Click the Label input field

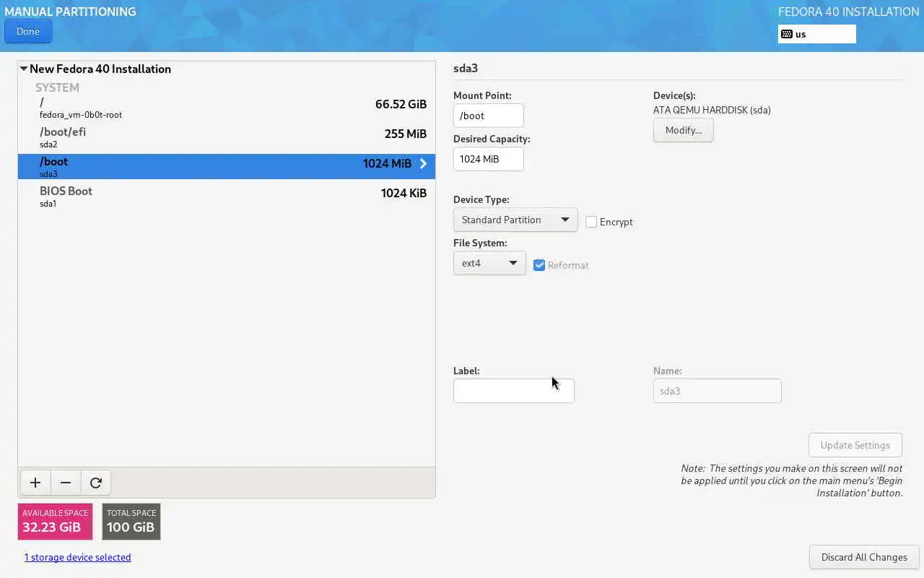pos(514,391)
